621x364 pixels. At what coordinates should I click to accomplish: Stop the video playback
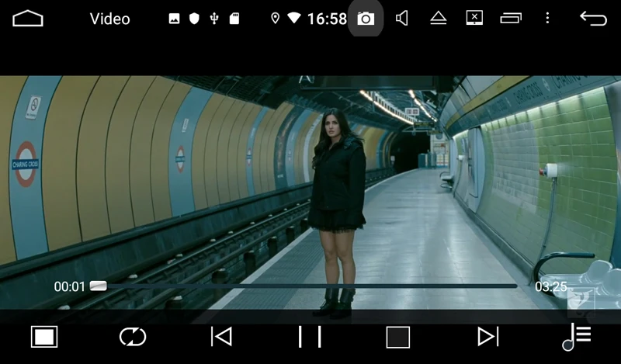[x=398, y=338]
